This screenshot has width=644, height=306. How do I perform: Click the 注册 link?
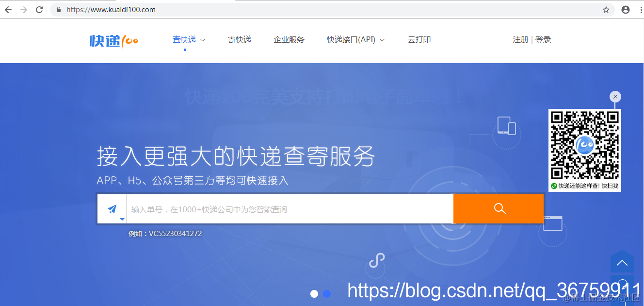tap(520, 40)
